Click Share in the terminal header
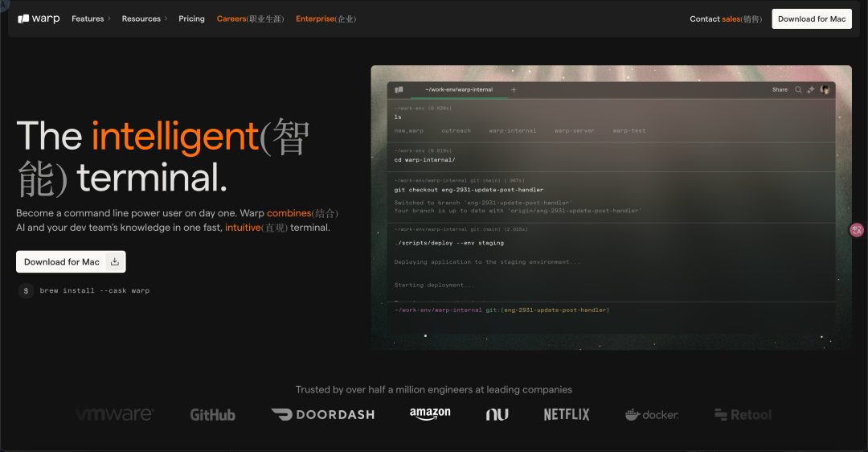 point(780,90)
